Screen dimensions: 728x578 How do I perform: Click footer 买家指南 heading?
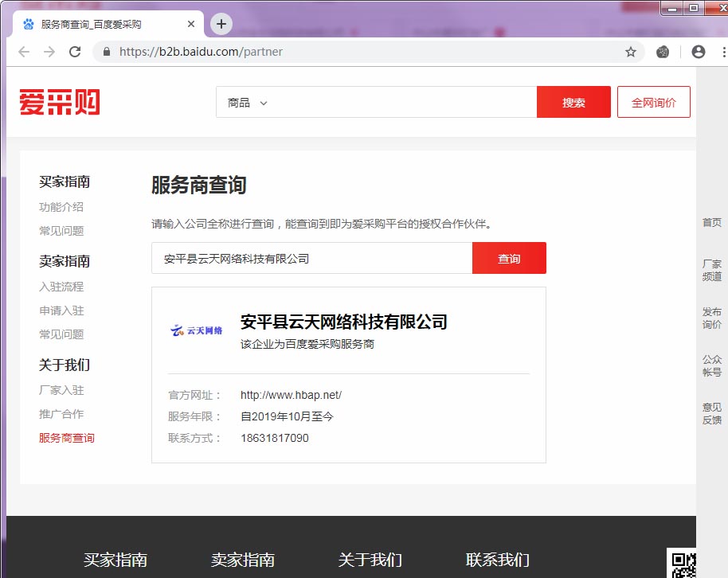coord(115,560)
